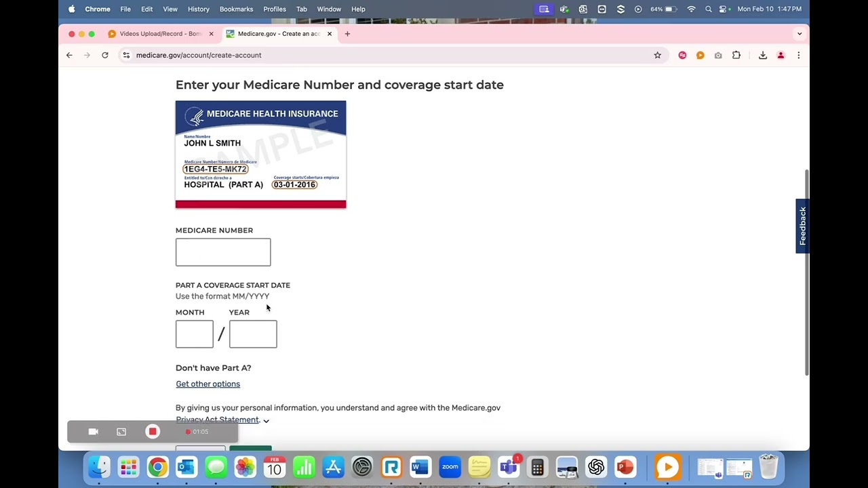Open the Profiles menu
Image resolution: width=868 pixels, height=488 pixels.
point(275,9)
